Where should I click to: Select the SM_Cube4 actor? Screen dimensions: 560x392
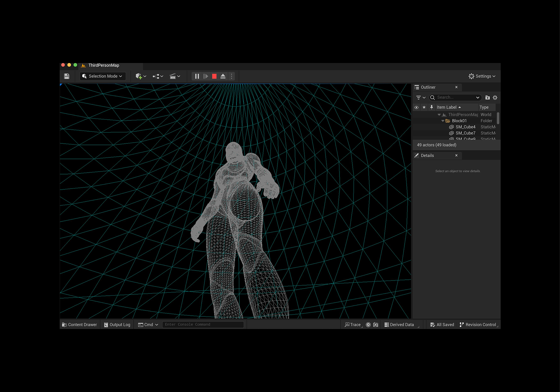pyautogui.click(x=465, y=127)
